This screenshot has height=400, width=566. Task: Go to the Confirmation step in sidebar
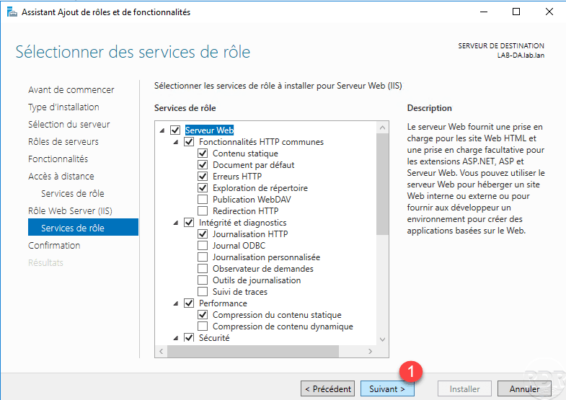pyautogui.click(x=54, y=245)
